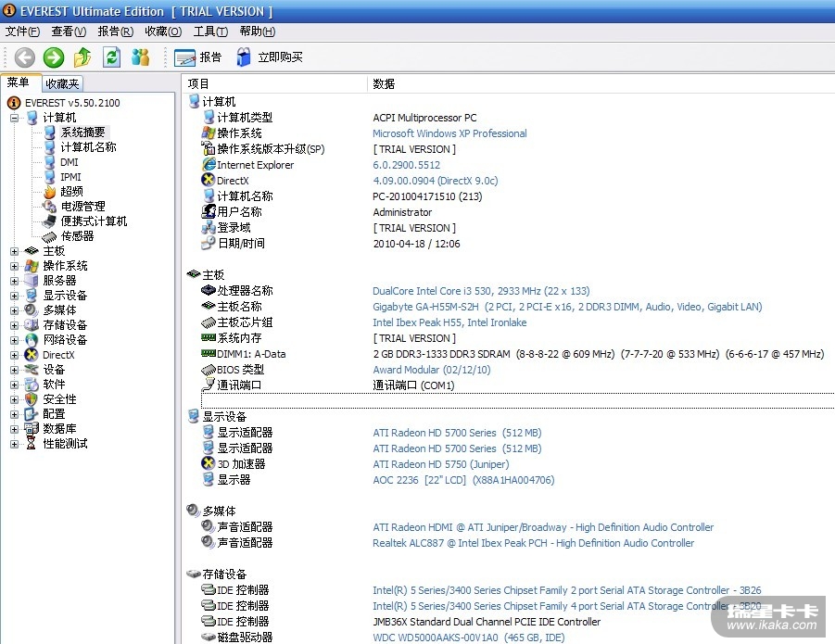The width and height of the screenshot is (835, 644).
Task: Open the 立即购买 buy now button
Action: pyautogui.click(x=270, y=57)
